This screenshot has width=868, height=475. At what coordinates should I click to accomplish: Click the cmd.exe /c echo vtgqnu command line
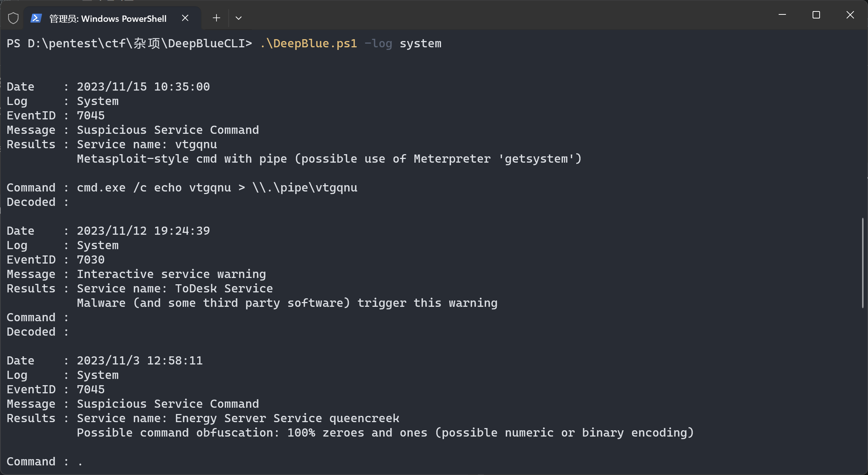217,188
